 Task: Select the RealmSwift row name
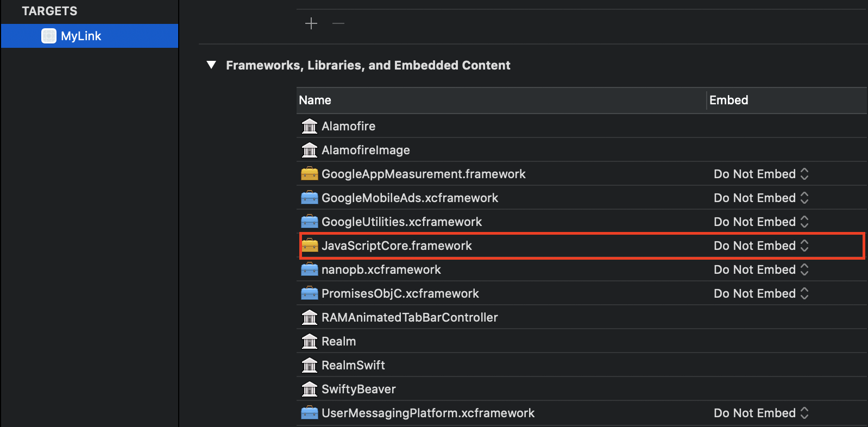tap(353, 365)
